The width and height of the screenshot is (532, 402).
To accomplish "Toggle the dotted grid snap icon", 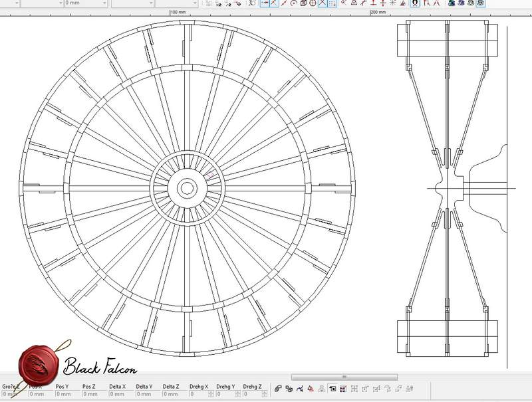I will [x=332, y=3].
